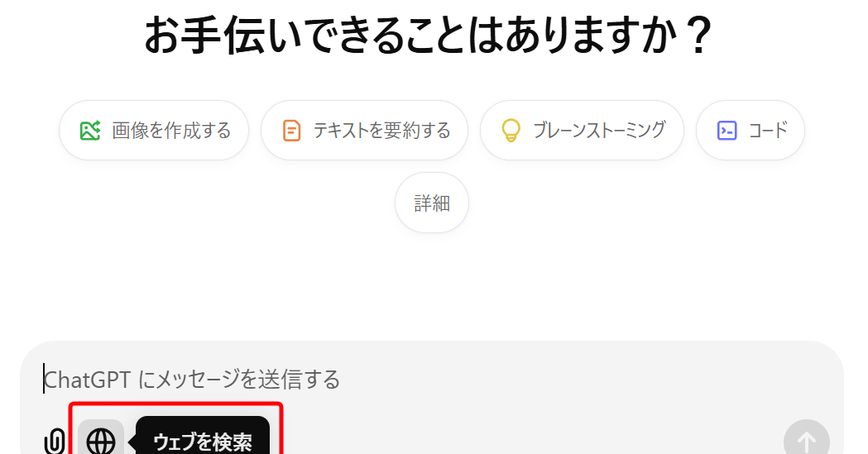Click the お手伝いできることはありますか heading
868x454 pixels.
(427, 35)
